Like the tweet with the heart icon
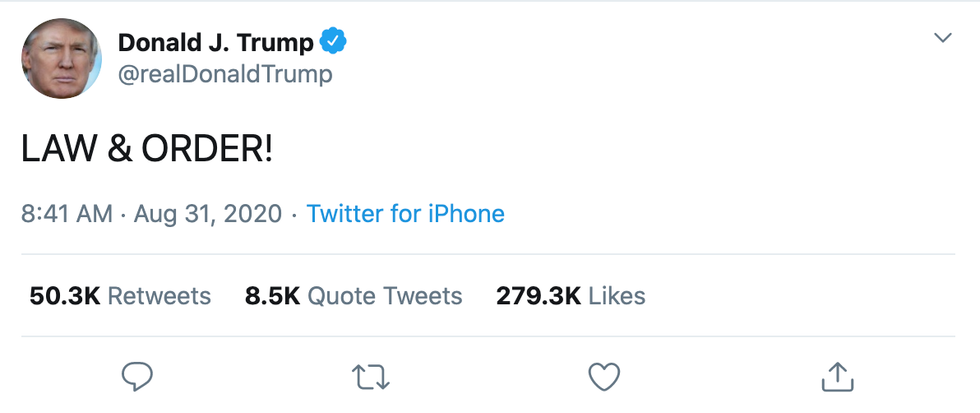This screenshot has height=413, width=980. 603,377
